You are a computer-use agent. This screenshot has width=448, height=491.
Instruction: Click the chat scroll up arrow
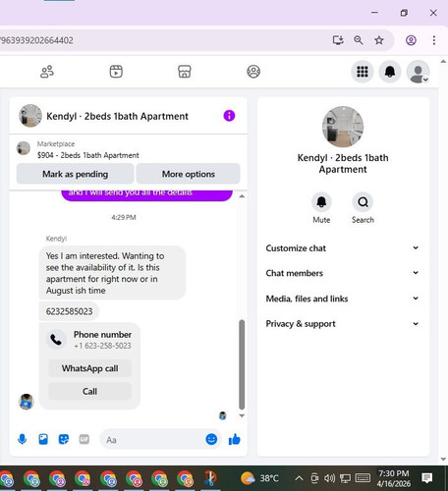(x=242, y=196)
